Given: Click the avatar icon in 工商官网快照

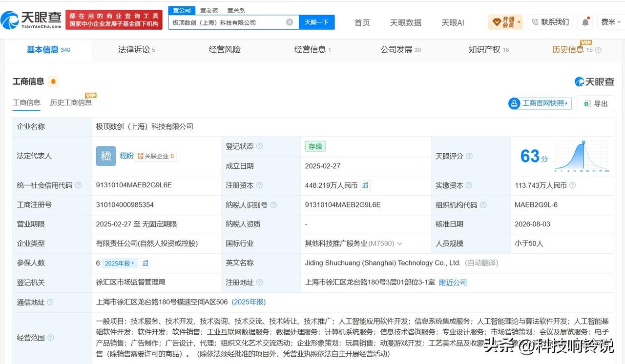Looking at the screenshot, I should pos(514,103).
